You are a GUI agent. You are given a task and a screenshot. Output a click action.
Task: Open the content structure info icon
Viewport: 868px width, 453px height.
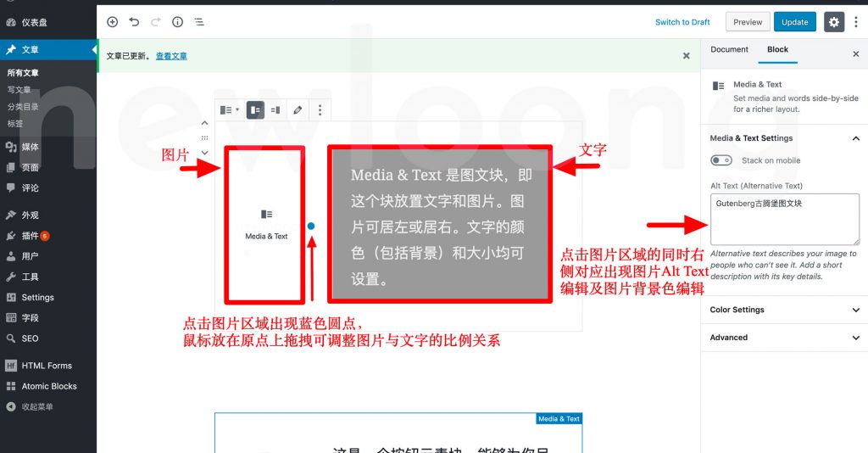click(177, 22)
